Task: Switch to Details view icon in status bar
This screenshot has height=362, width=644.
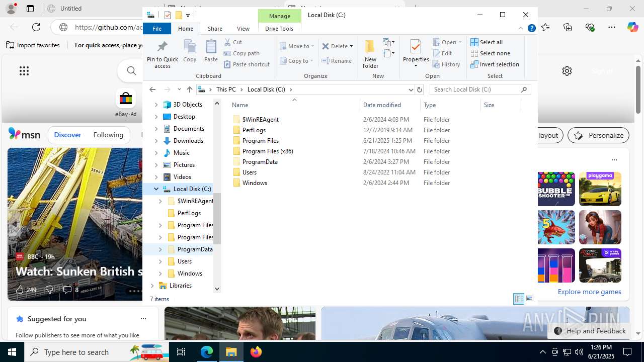Action: pyautogui.click(x=519, y=299)
